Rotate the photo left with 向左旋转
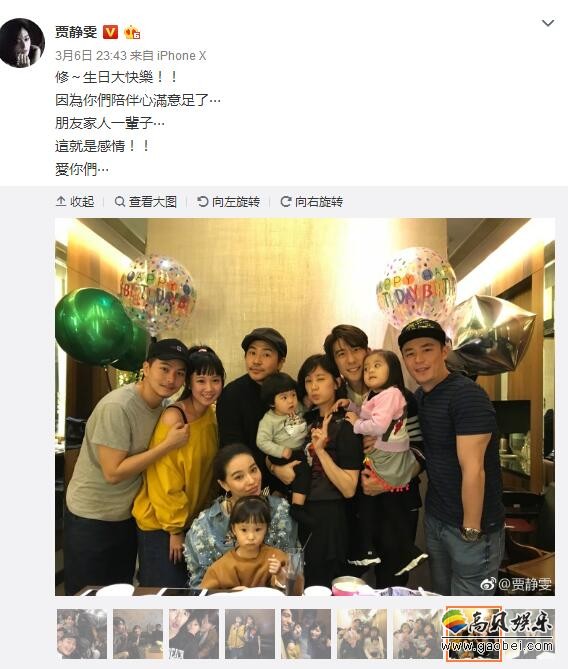This screenshot has width=568, height=669. point(229,201)
